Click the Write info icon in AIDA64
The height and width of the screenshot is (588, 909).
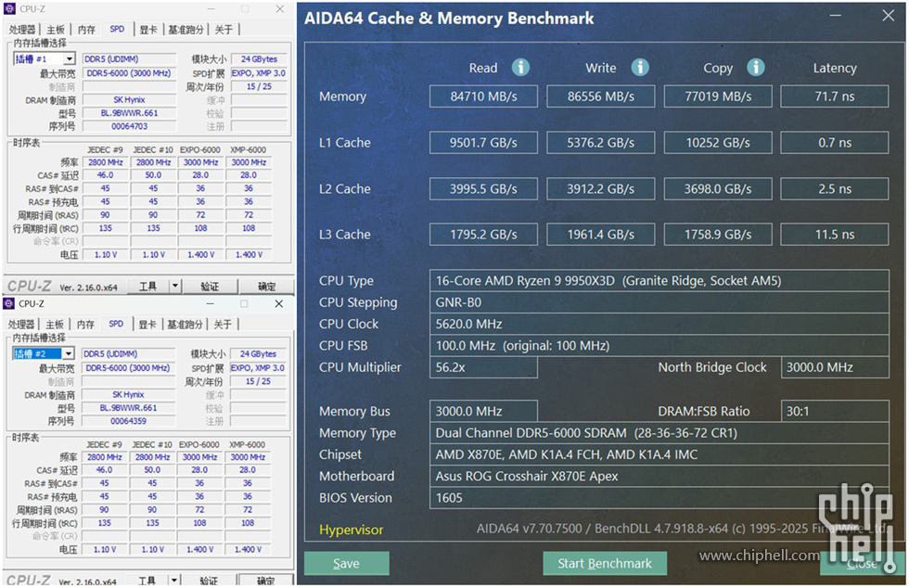(640, 68)
